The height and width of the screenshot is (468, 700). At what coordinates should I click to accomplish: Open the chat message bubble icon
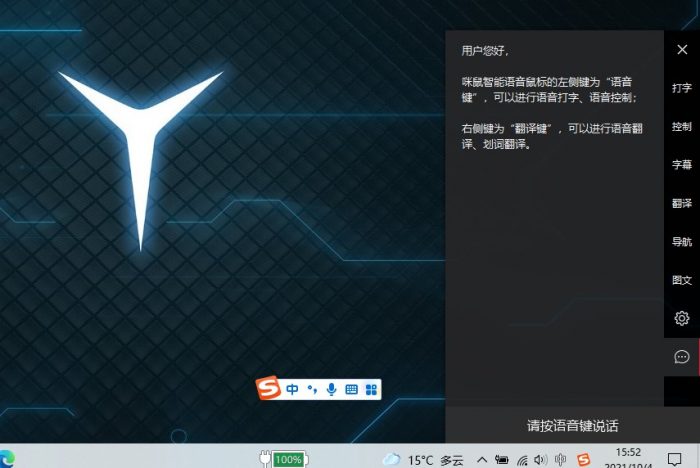pyautogui.click(x=682, y=357)
